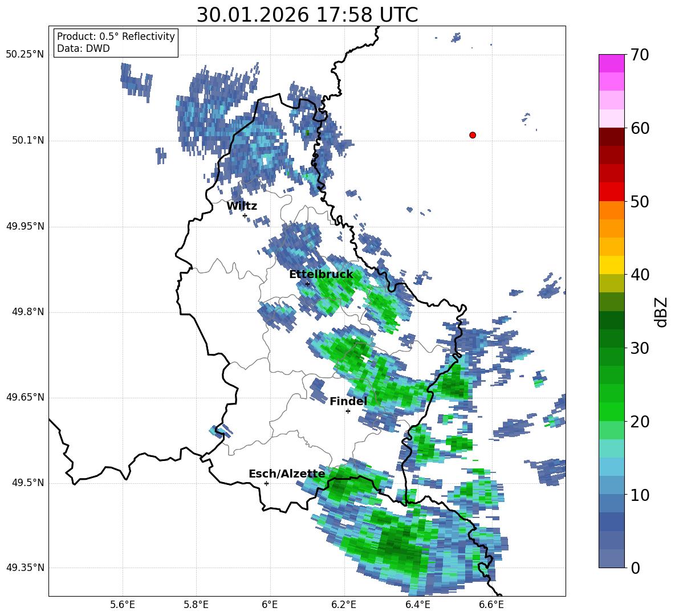
Task: Click the 49.8°N latitude label
Action: 27,312
